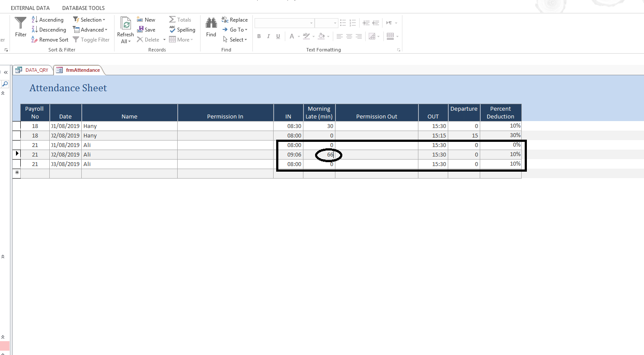
Task: Expand the navigation pane shutter bar
Action: pyautogui.click(x=6, y=73)
